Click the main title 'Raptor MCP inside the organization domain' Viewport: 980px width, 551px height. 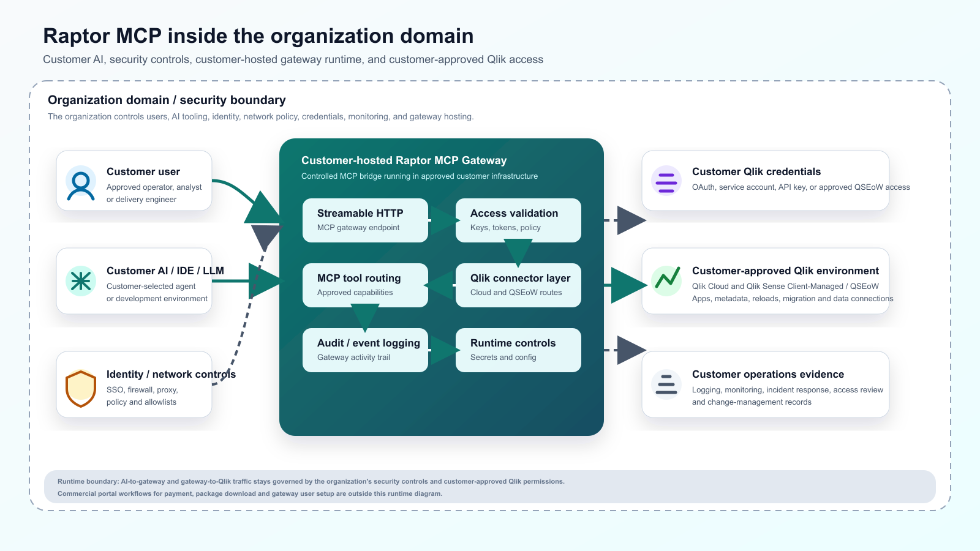pos(258,36)
